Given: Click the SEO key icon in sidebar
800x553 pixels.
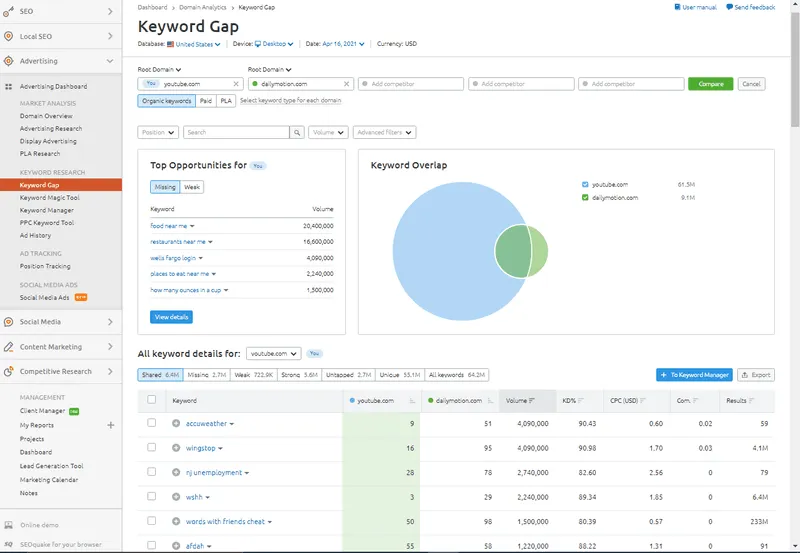Looking at the screenshot, I should (8, 11).
